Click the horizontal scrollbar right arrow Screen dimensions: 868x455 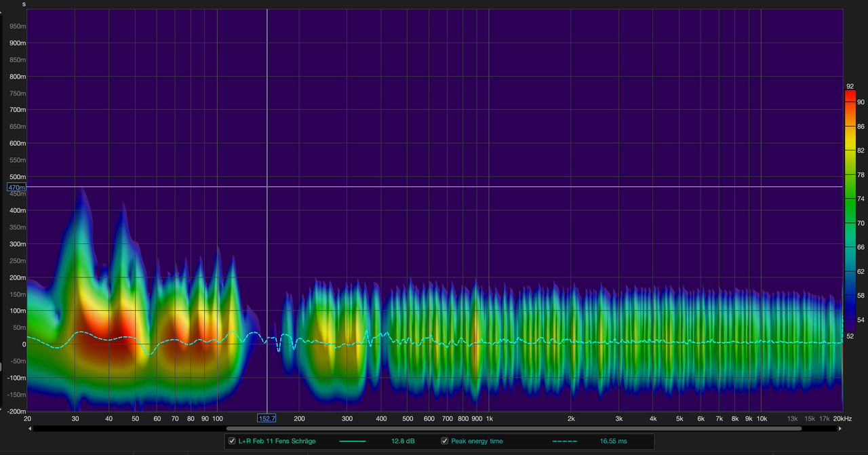click(x=839, y=429)
